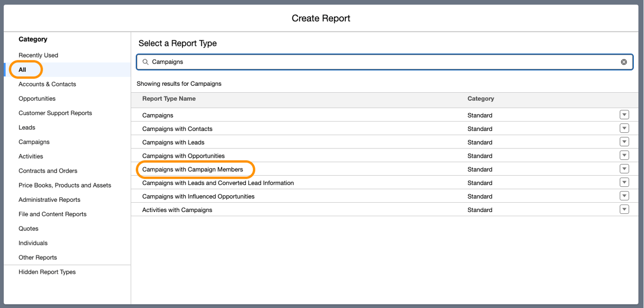Clear the Campaigns search text

pos(624,61)
